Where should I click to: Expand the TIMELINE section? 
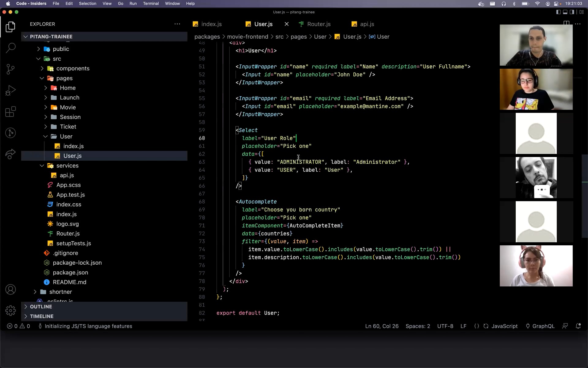click(104, 316)
